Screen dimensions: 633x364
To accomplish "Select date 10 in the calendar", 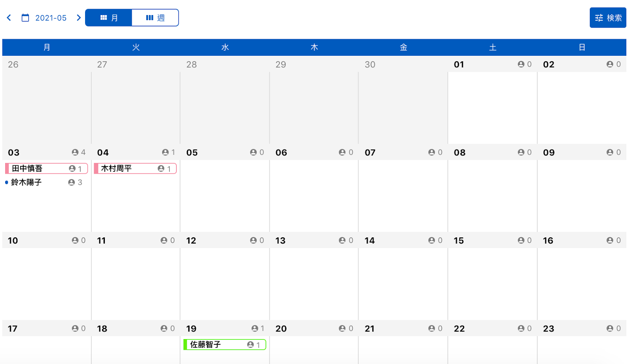I will tap(13, 241).
